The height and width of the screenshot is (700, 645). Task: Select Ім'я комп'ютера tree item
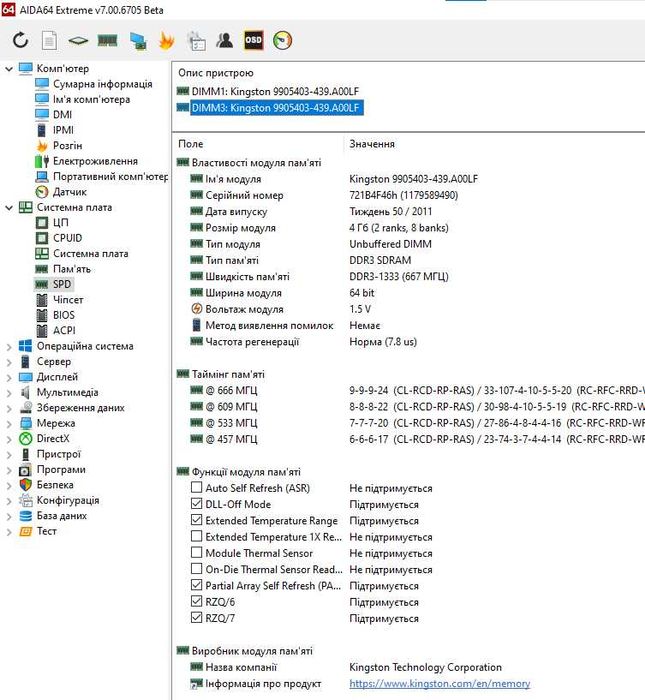click(92, 99)
